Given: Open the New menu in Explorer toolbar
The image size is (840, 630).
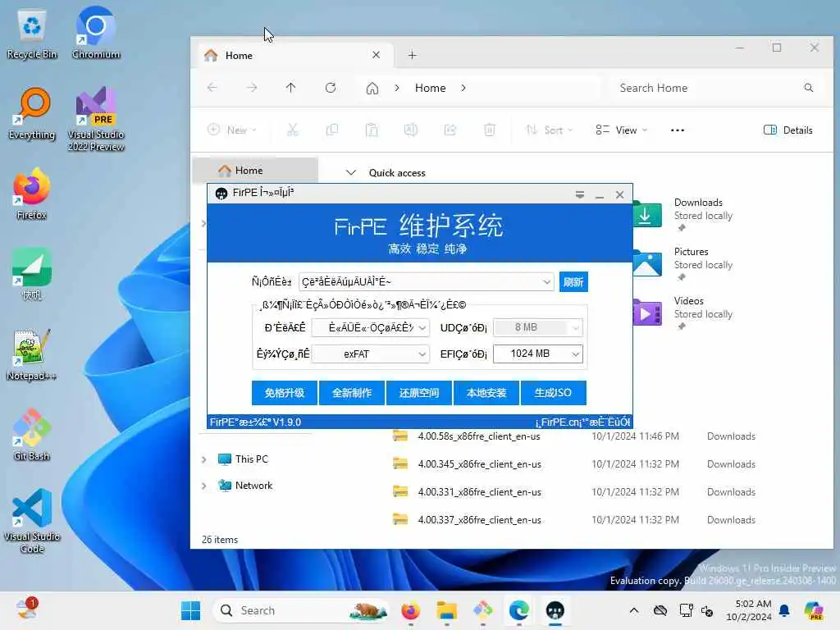Looking at the screenshot, I should coord(232,130).
